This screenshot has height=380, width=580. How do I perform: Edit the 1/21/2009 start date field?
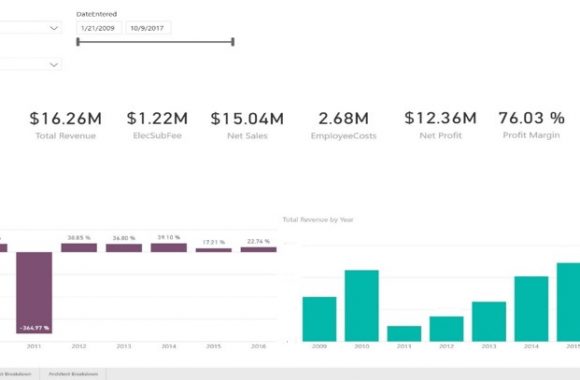point(98,28)
